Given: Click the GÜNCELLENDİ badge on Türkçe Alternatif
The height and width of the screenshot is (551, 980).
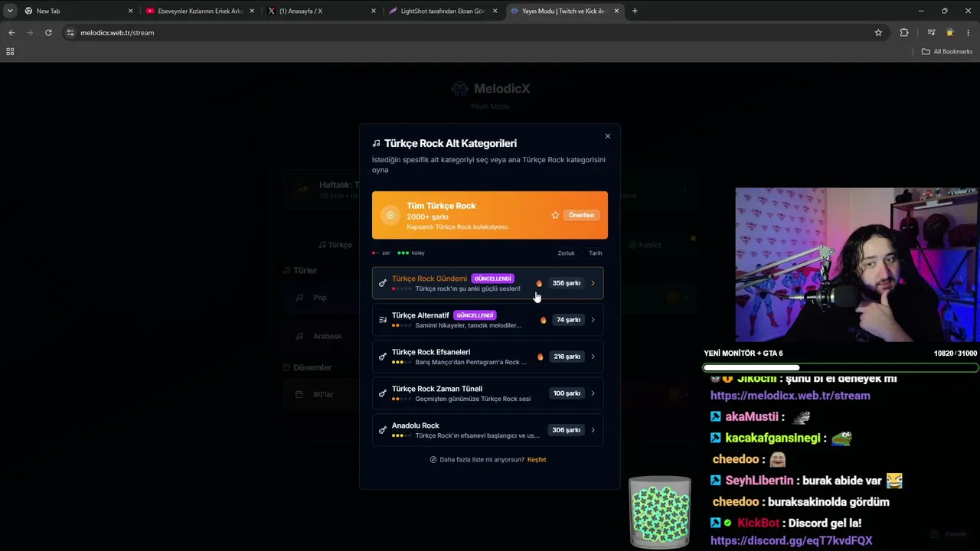Looking at the screenshot, I should (475, 315).
